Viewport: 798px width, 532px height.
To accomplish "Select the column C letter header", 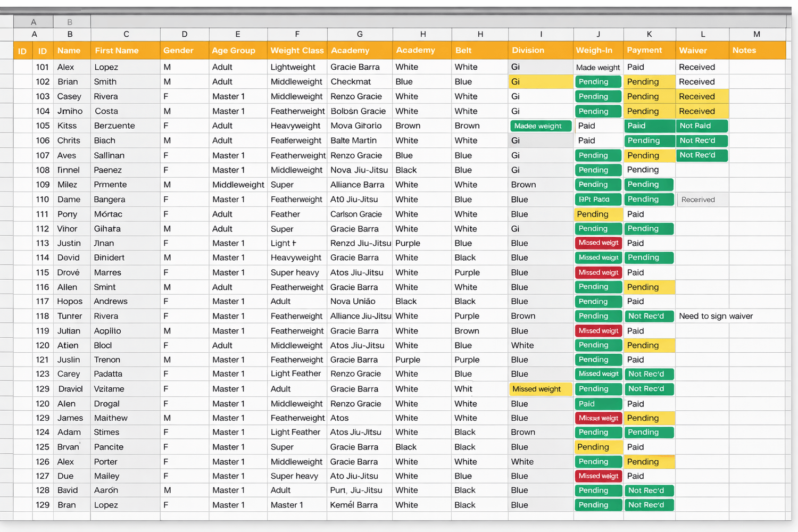I will click(x=126, y=34).
